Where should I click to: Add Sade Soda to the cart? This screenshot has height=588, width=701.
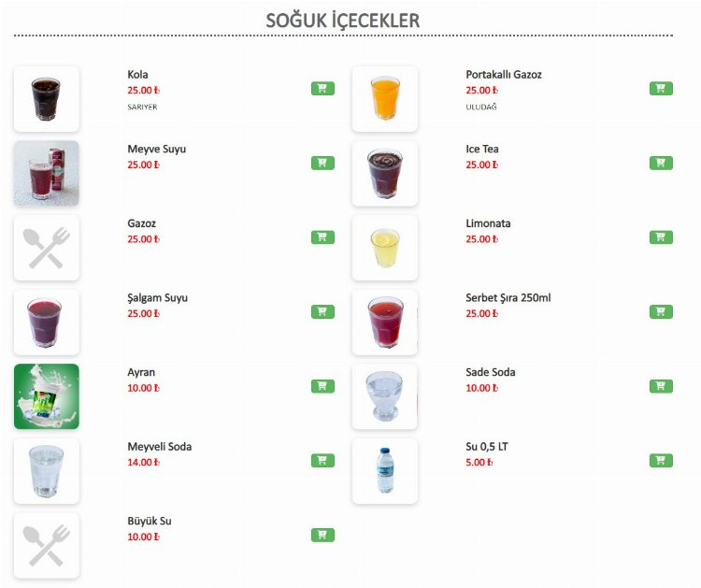[x=661, y=386]
